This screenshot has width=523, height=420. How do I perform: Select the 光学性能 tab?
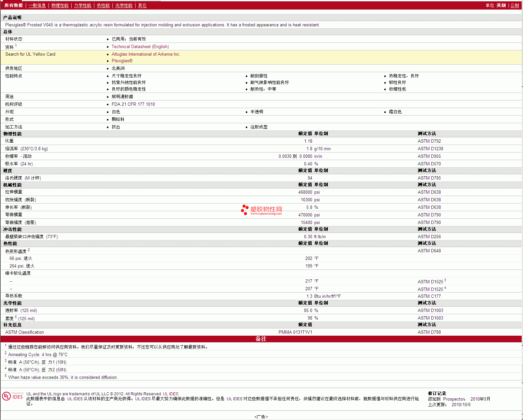(124, 6)
